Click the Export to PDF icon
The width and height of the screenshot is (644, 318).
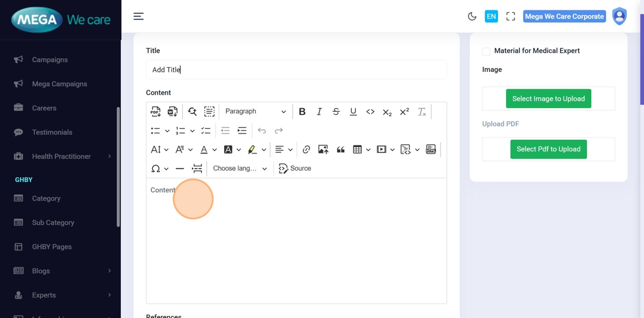coord(155,112)
